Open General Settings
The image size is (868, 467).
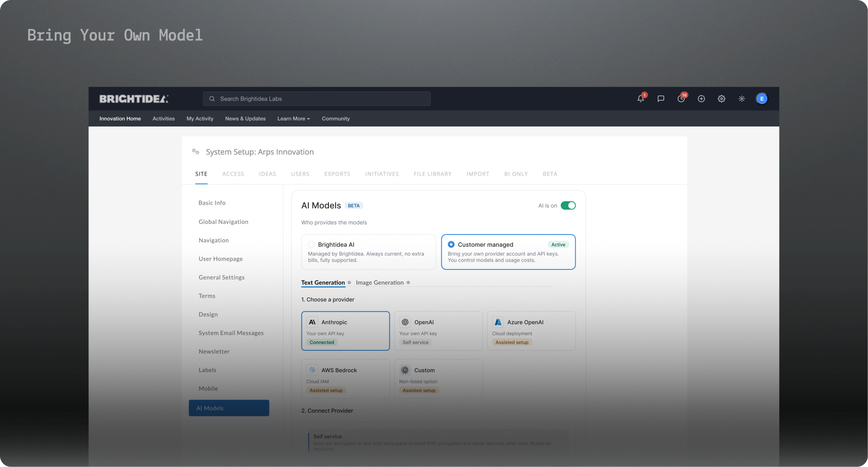coord(222,278)
